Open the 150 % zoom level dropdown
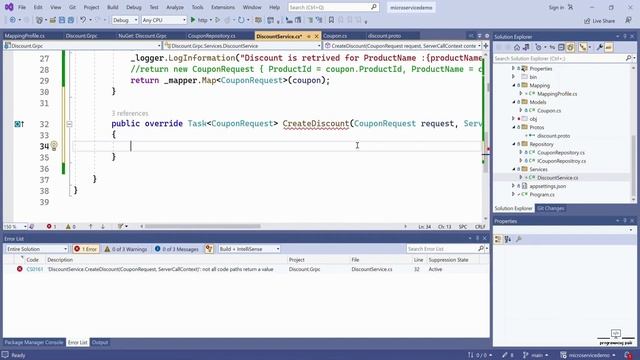Image resolution: width=640 pixels, height=360 pixels. coord(15,227)
